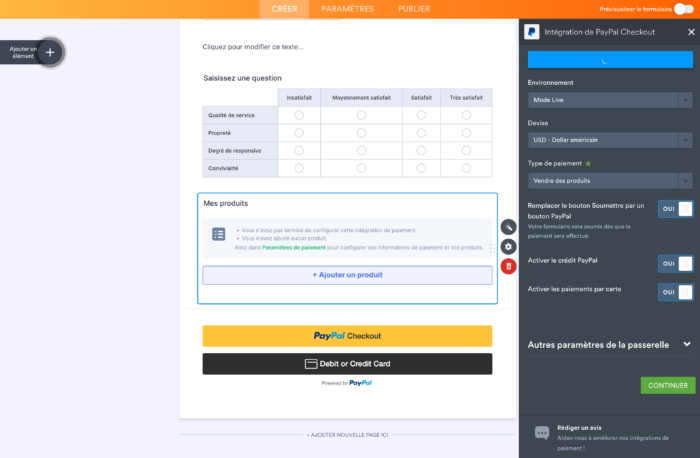Click the Ajouter un élément label

pyautogui.click(x=23, y=52)
